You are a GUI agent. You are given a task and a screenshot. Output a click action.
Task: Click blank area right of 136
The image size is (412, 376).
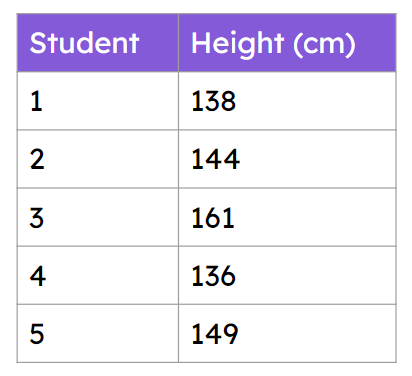tap(316, 275)
